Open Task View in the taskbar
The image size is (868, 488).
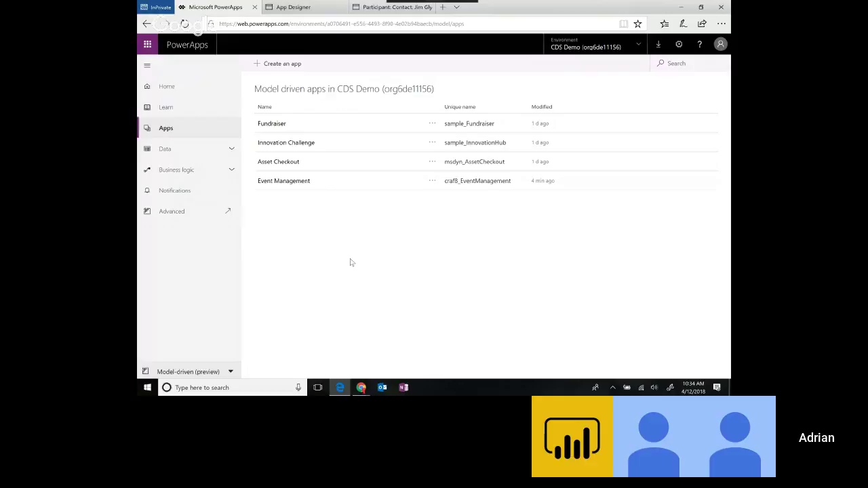(317, 388)
